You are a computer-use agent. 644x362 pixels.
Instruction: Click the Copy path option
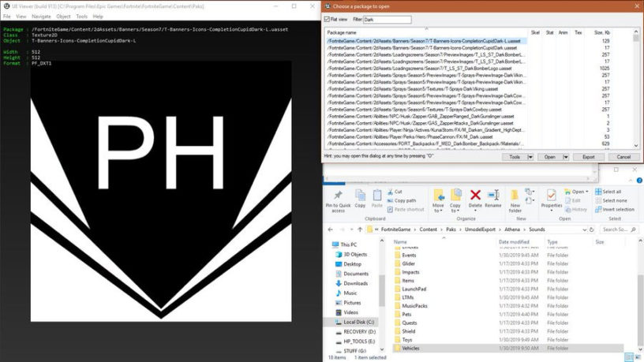(x=401, y=200)
